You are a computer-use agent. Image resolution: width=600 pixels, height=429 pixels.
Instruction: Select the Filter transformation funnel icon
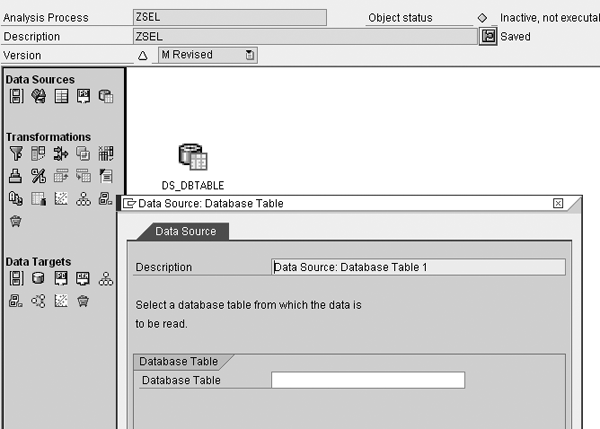click(15, 154)
